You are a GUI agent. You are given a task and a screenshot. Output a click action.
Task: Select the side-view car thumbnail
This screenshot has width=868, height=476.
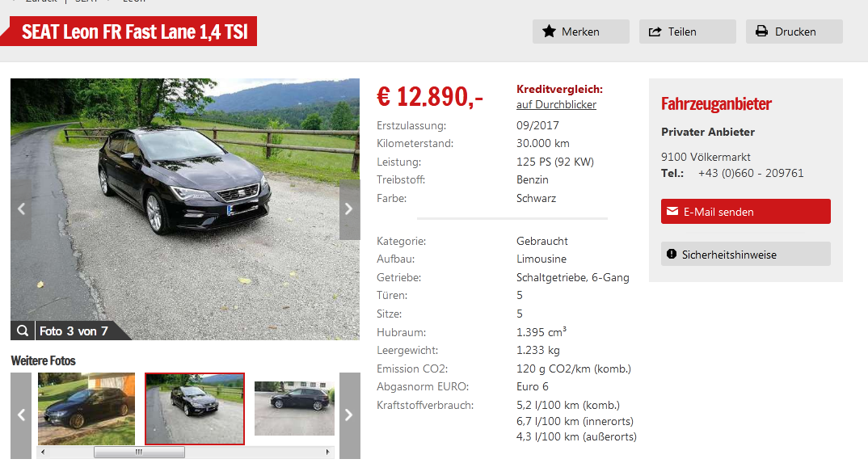[x=294, y=408]
